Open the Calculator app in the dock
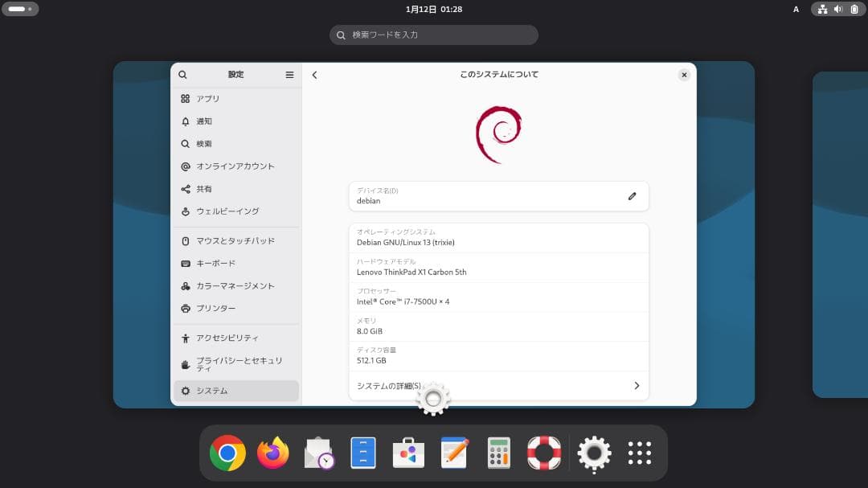This screenshot has height=488, width=868. [498, 453]
